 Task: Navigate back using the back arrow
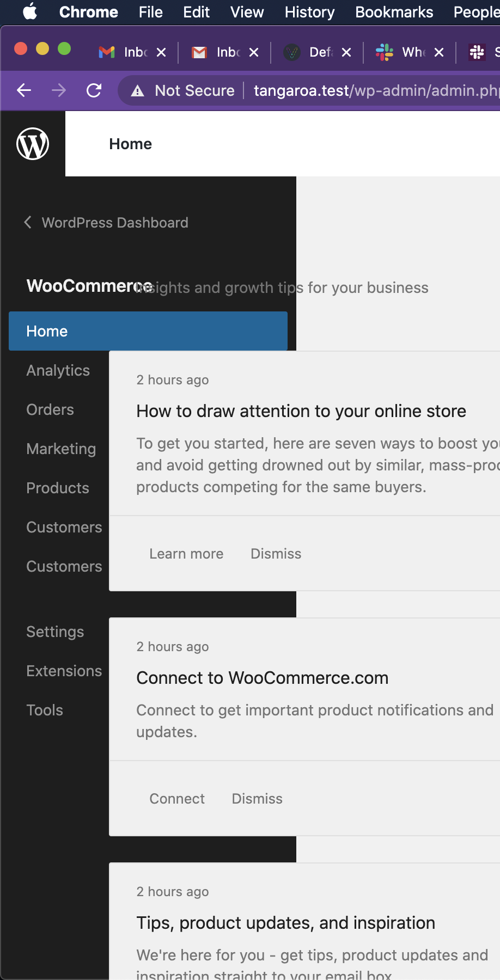point(23,90)
